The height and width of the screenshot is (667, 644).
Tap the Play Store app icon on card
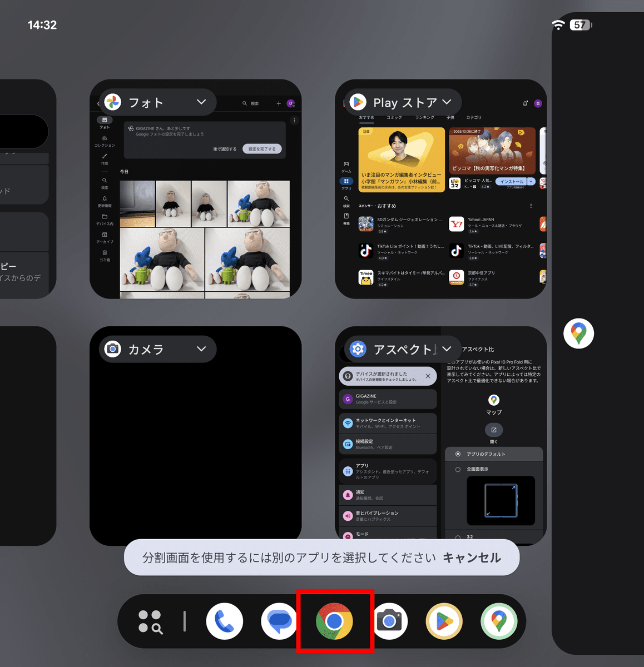358,102
